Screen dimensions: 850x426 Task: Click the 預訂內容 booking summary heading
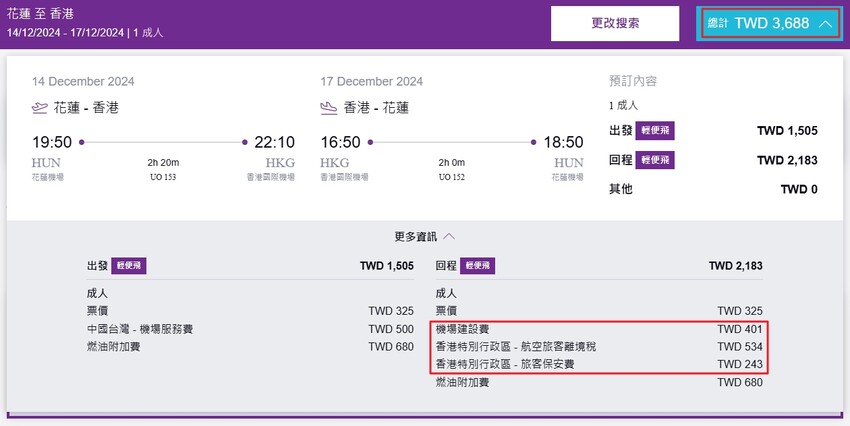[633, 81]
